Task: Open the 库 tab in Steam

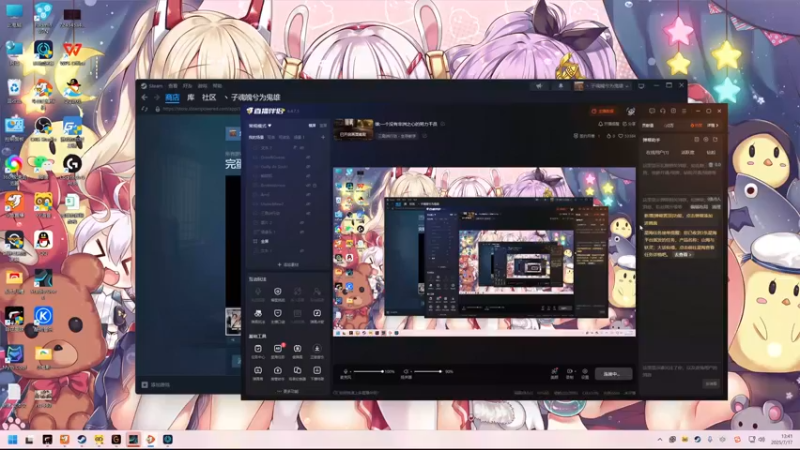Action: (190, 97)
